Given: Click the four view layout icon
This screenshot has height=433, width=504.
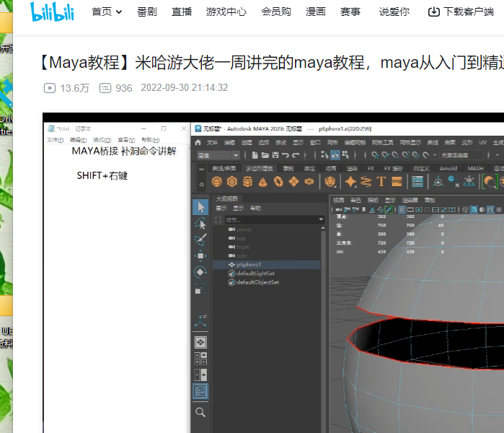Looking at the screenshot, I should click(x=200, y=359).
